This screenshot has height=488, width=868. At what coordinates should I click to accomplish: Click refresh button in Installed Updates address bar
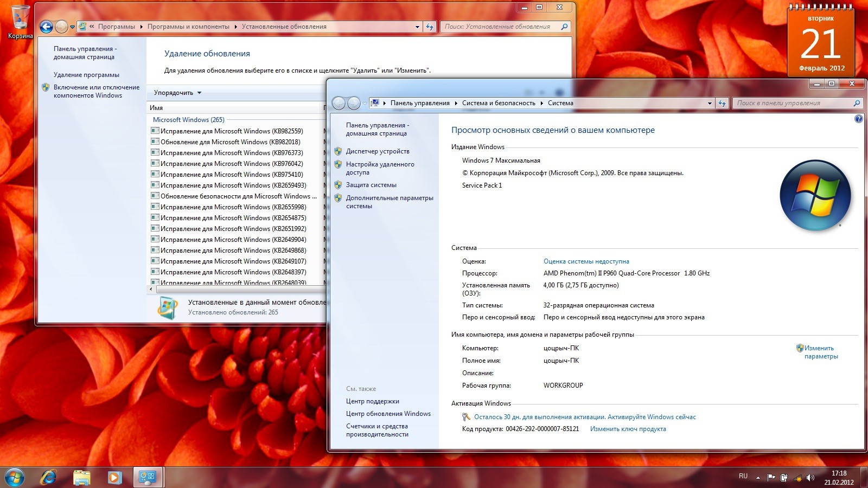pyautogui.click(x=430, y=27)
